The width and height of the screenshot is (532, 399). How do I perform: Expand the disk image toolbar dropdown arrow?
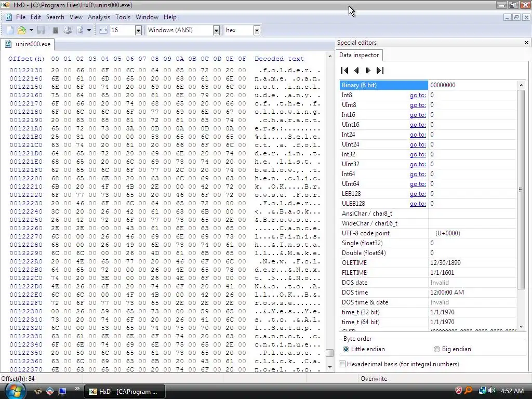[x=89, y=30]
